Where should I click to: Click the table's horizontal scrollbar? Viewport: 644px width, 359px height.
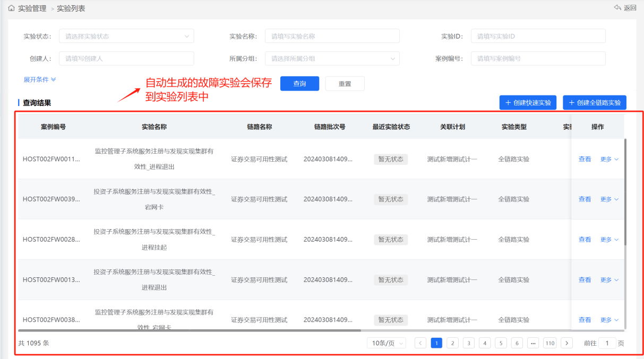[x=190, y=330]
